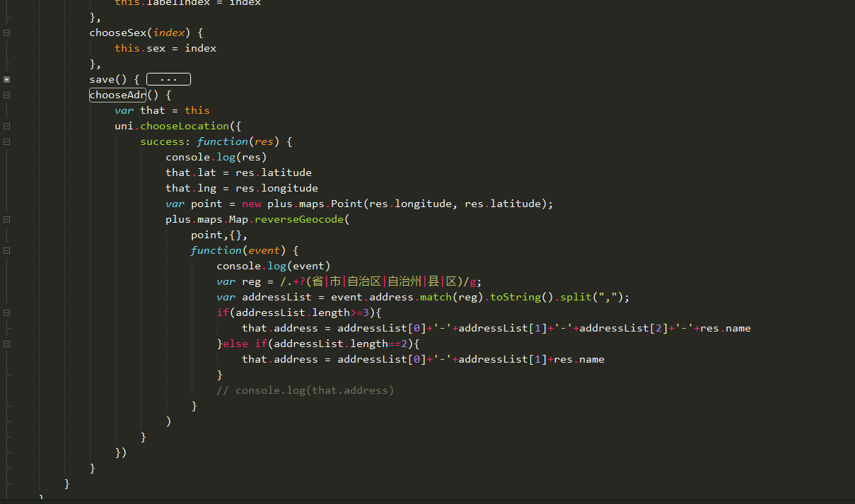Click the 'index' parameter of chooseSex

[168, 33]
